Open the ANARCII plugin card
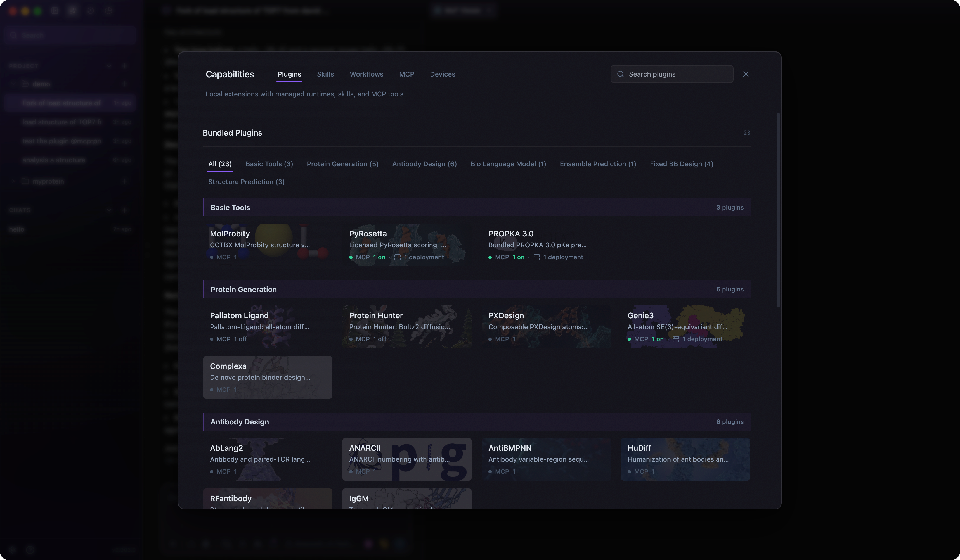960x560 pixels. pos(407,459)
